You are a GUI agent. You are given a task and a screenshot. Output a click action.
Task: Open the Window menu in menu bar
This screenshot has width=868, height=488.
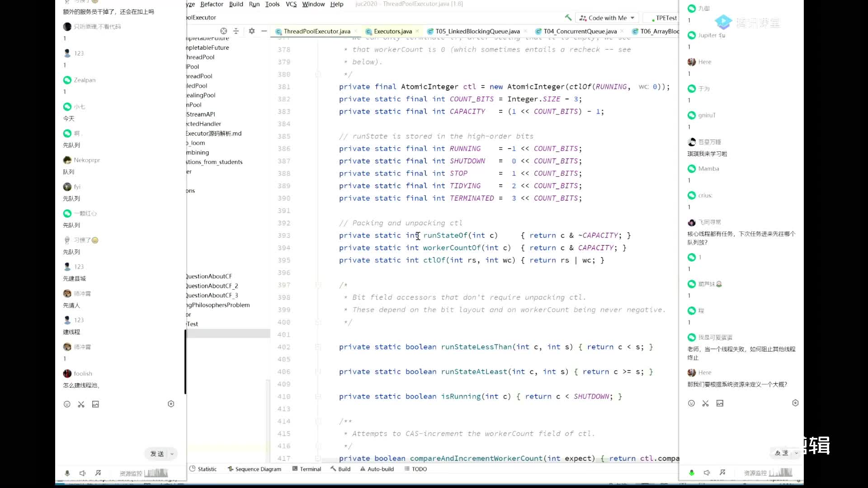[314, 4]
